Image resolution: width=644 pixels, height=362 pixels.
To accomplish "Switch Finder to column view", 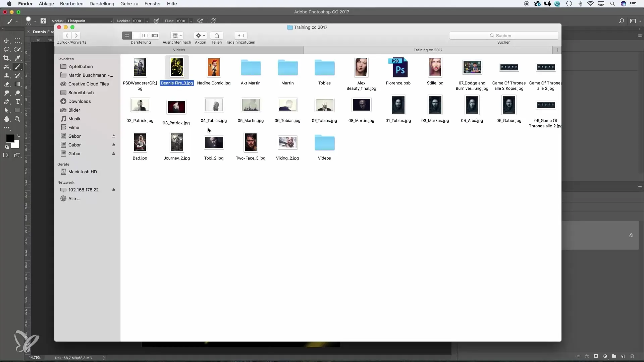I will tap(145, 36).
